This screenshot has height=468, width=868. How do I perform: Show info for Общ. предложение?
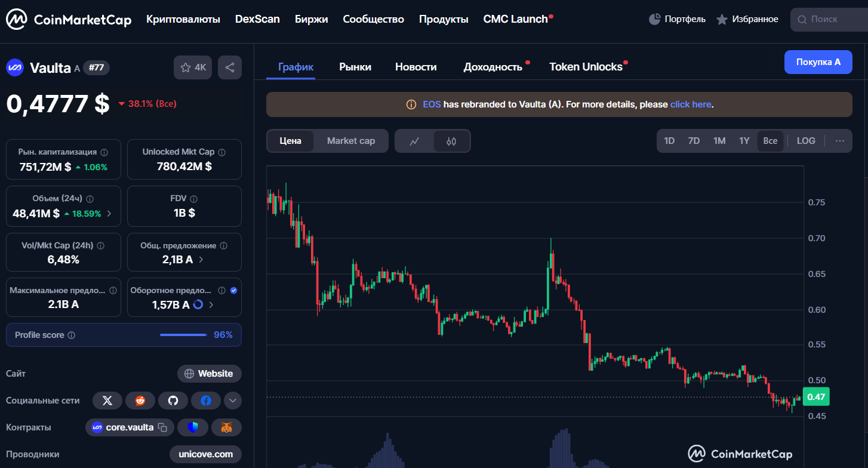tap(223, 245)
